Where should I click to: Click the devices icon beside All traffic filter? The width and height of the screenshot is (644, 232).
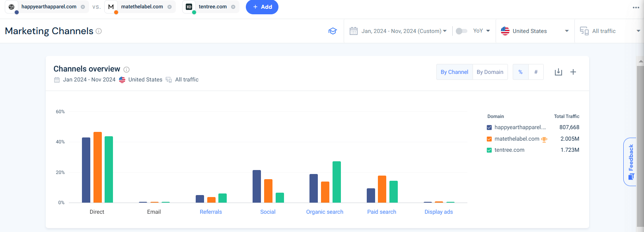[x=584, y=31]
